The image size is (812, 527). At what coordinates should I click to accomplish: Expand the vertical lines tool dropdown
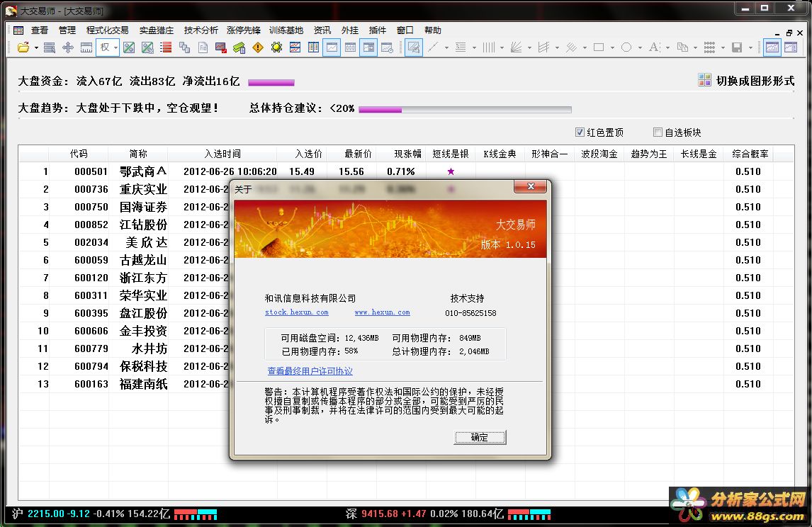(502, 48)
